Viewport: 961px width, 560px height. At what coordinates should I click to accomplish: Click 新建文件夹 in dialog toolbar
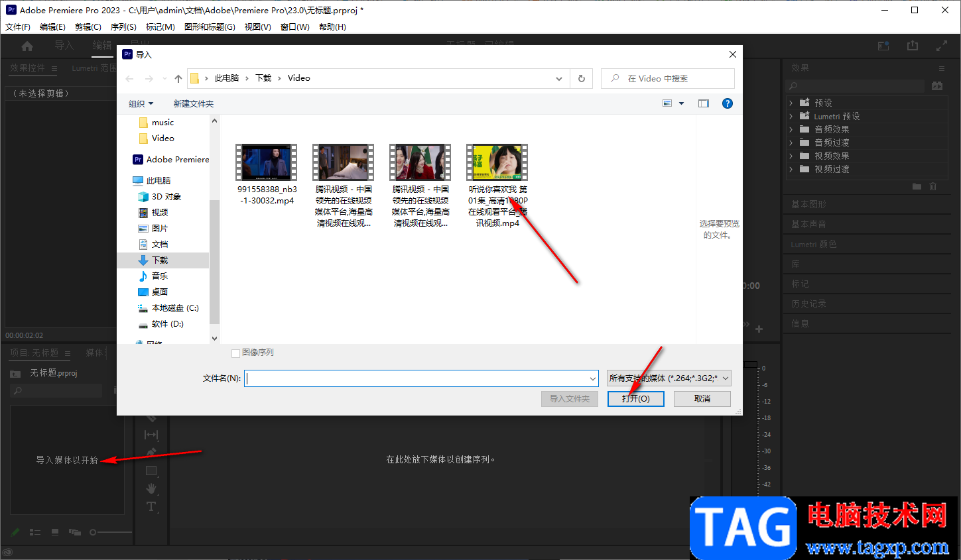pos(194,104)
